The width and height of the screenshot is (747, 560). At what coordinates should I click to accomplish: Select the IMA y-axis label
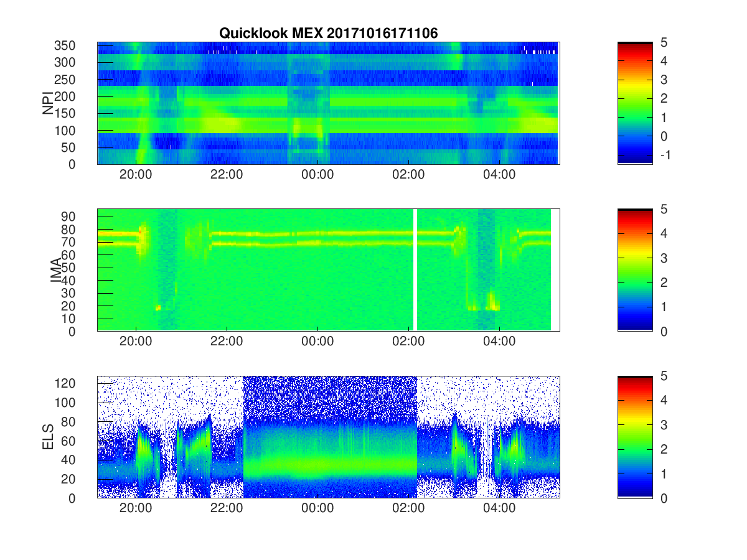pyautogui.click(x=56, y=270)
